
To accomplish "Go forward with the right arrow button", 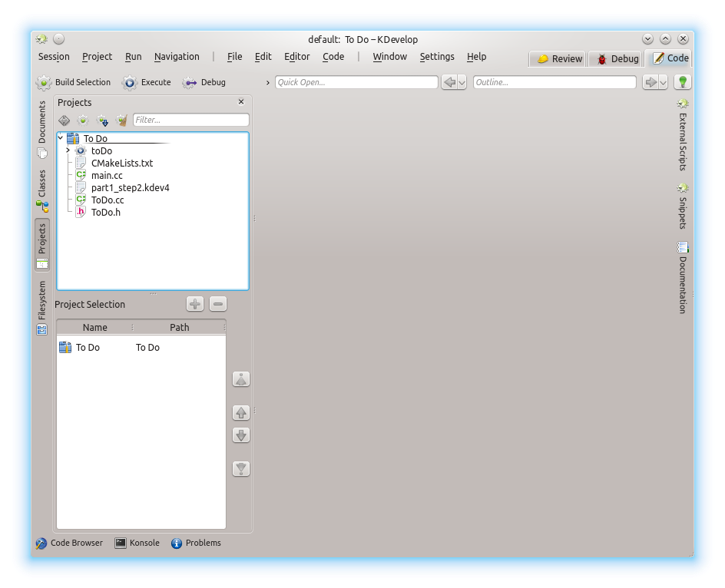I will tap(651, 82).
